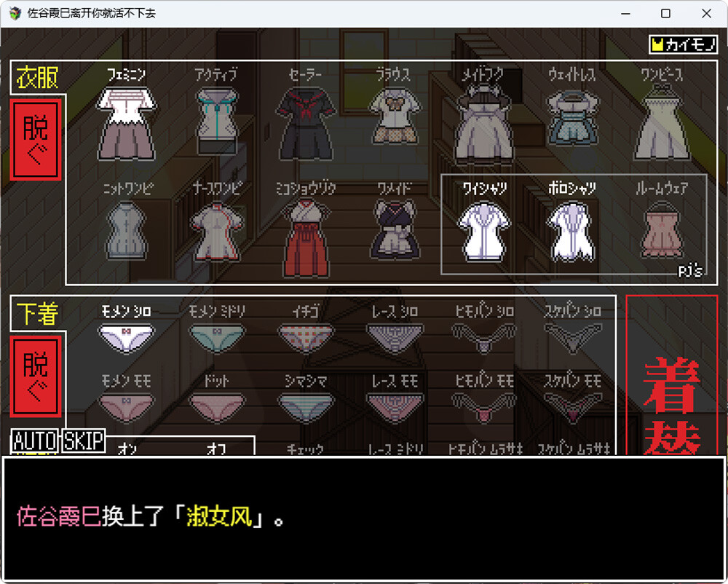Select the オン option
The width and height of the screenshot is (728, 584).
pyautogui.click(x=127, y=449)
